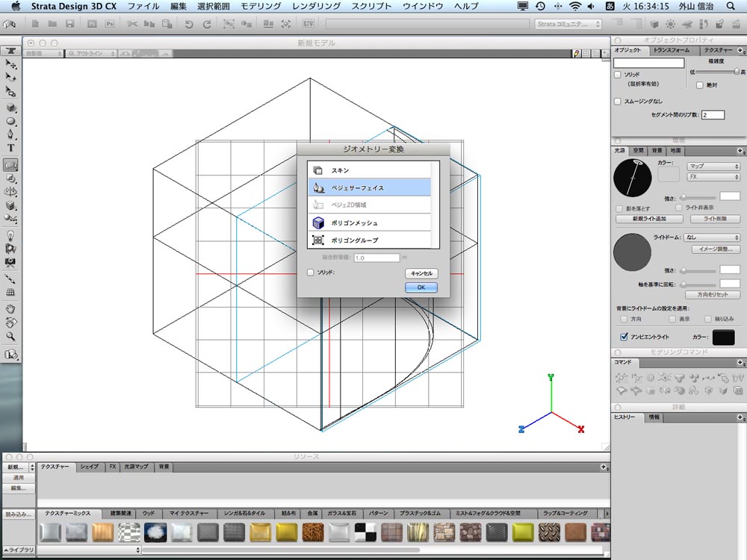This screenshot has width=747, height=560.
Task: Open the マップ dropdown in light panel
Action: pos(713,167)
